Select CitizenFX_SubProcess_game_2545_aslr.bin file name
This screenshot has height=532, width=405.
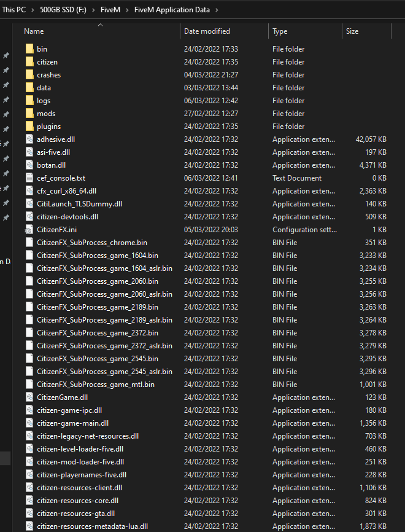(x=104, y=371)
